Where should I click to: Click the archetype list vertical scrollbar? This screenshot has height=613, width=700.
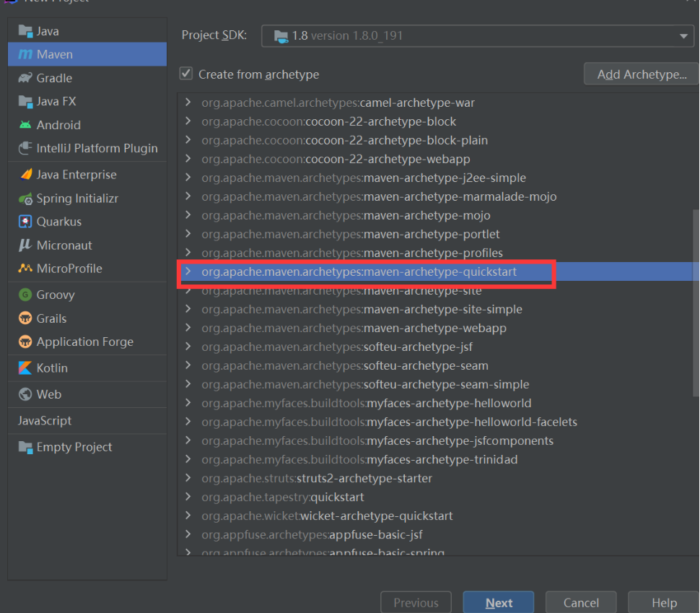(696, 303)
